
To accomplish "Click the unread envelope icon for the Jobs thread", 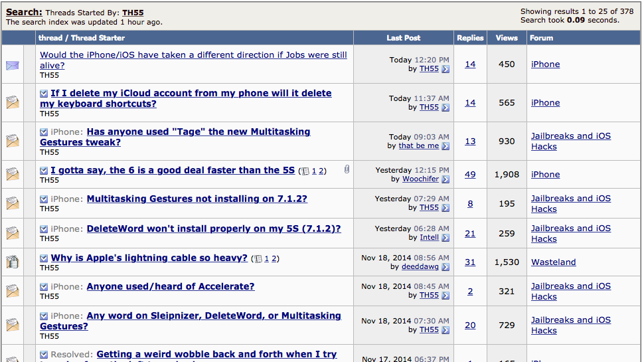I will coord(13,65).
